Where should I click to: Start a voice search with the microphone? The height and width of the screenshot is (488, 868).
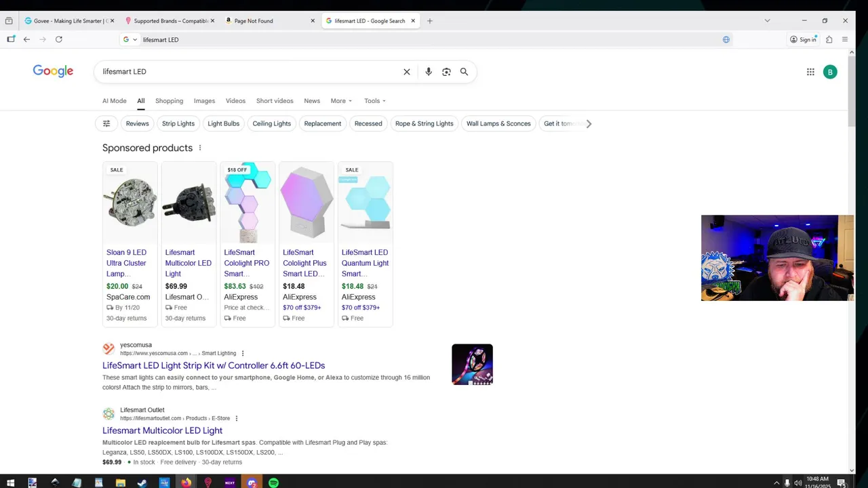(428, 72)
